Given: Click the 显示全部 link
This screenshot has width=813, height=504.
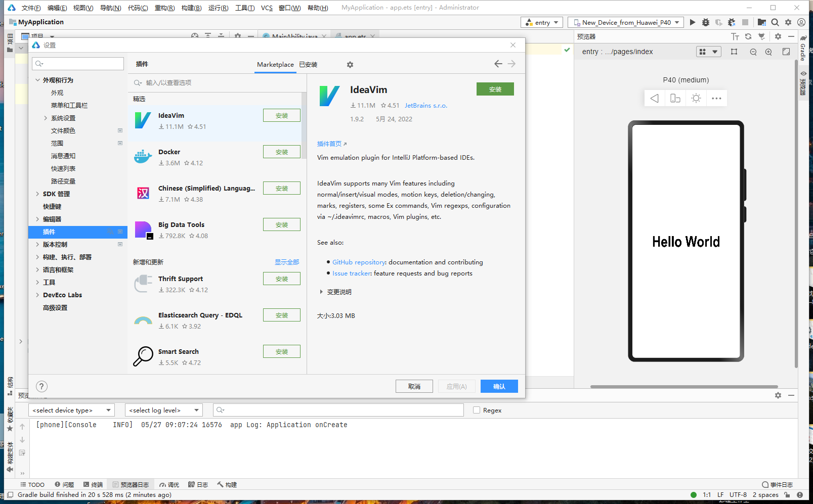Looking at the screenshot, I should coord(287,262).
